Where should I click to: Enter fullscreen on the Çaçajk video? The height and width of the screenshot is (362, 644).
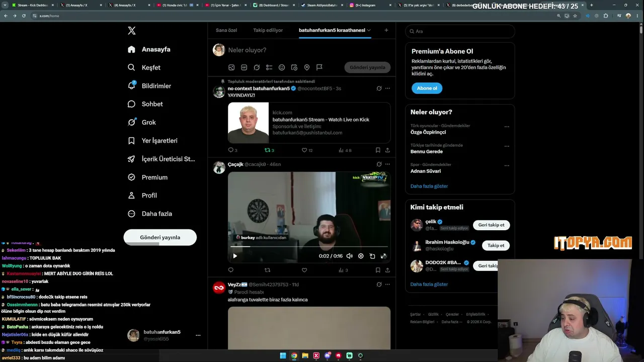[x=383, y=256]
